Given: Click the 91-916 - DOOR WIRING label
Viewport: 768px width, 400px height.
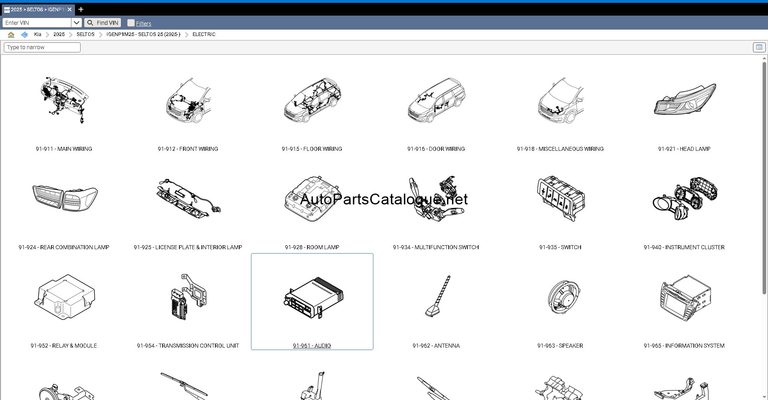Looking at the screenshot, I should coord(436,149).
